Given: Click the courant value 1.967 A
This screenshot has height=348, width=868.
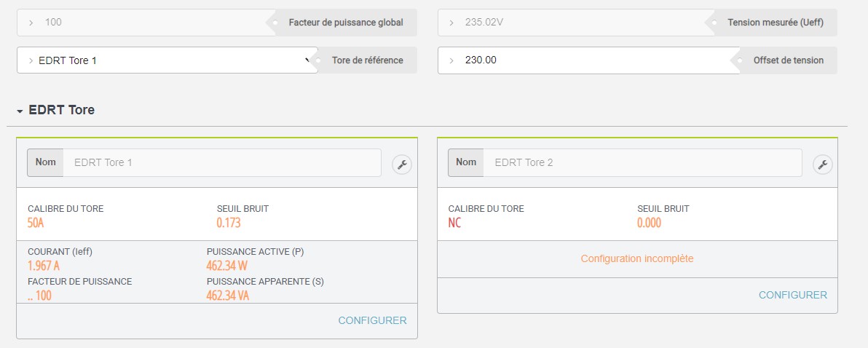Looking at the screenshot, I should point(44,265).
